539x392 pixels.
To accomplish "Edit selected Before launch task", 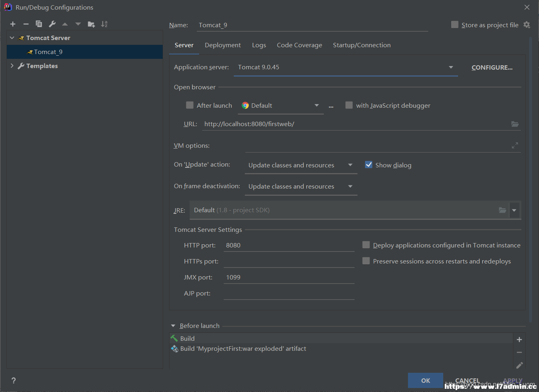I will [x=519, y=365].
